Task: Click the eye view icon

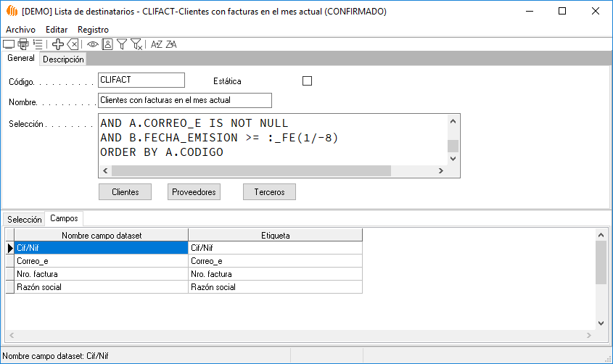Action: tap(93, 44)
